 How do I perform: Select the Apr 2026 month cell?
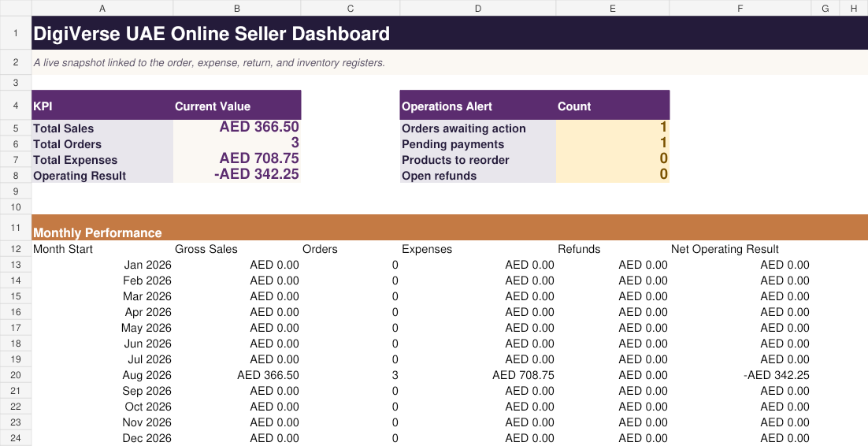[x=102, y=312]
